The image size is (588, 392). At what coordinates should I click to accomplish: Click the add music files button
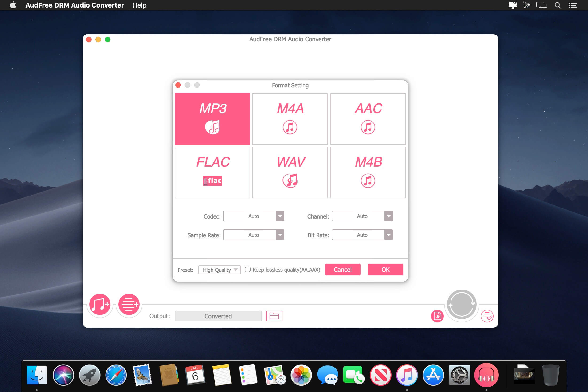coord(100,304)
